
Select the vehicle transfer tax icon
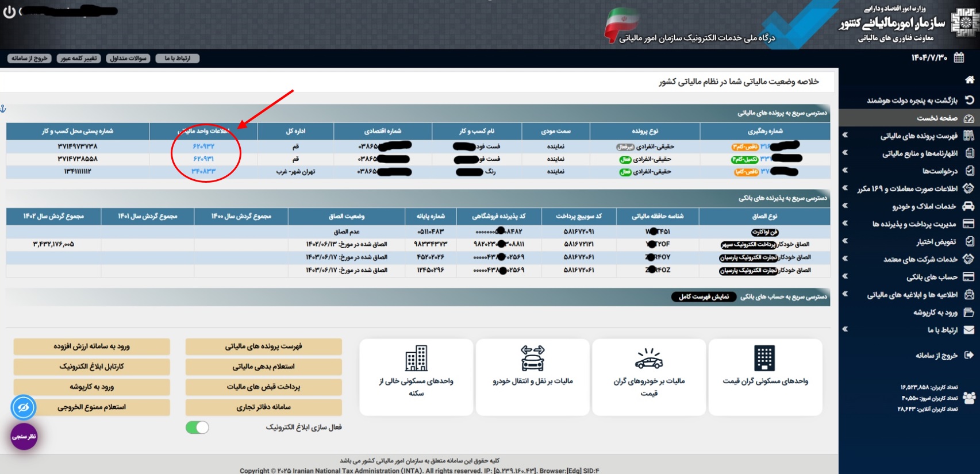[x=532, y=359]
